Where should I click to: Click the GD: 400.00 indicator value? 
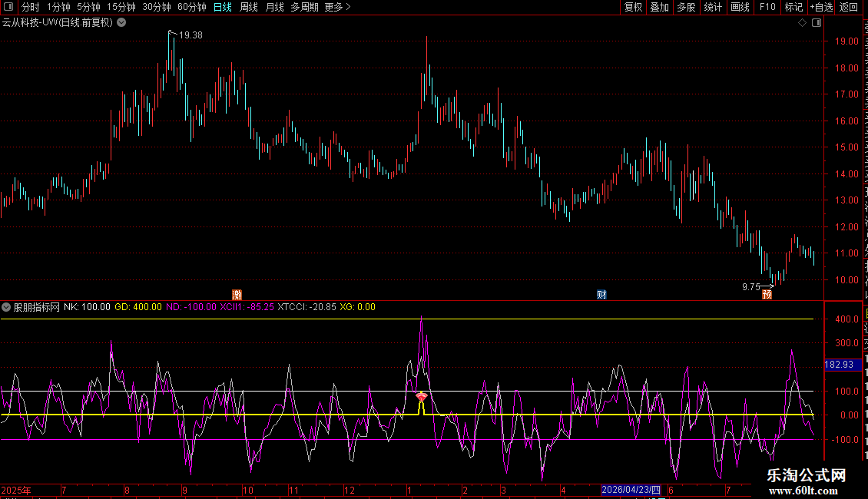click(x=138, y=307)
